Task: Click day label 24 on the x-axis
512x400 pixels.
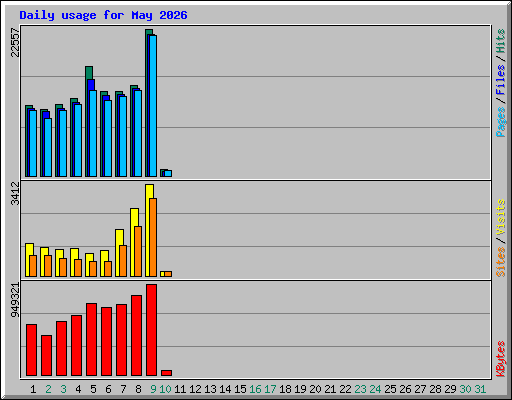Action: (x=375, y=389)
